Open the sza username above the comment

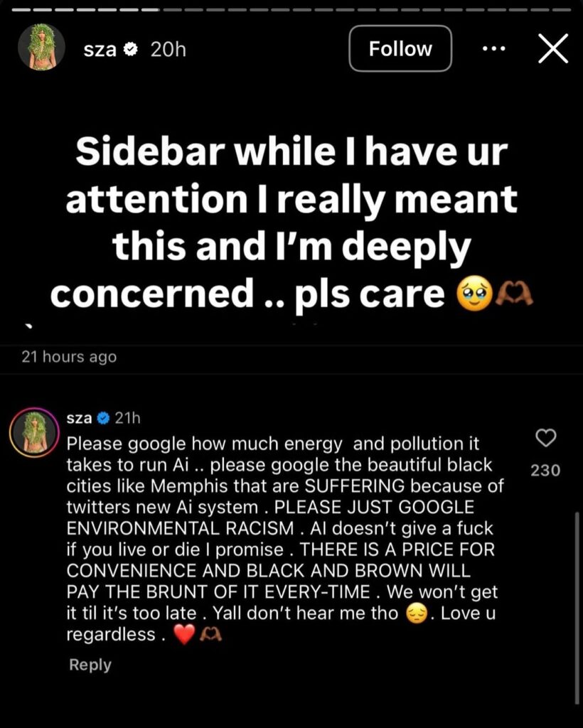(x=79, y=418)
